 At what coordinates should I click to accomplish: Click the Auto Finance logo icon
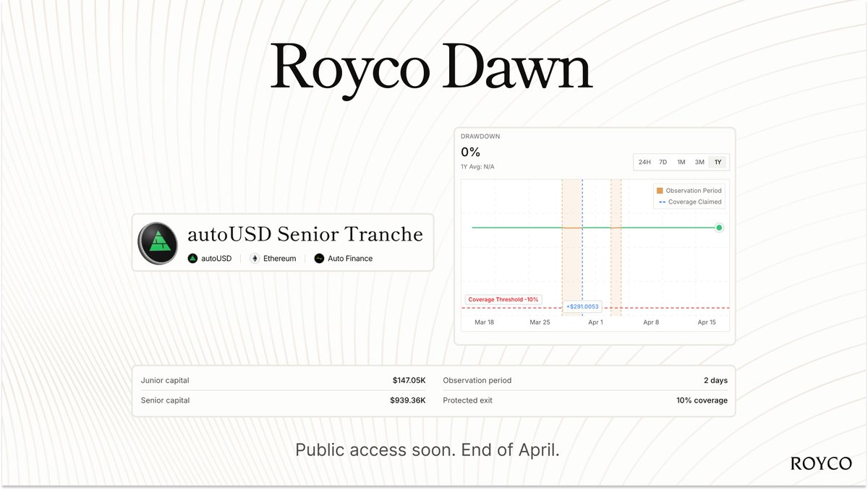pyautogui.click(x=319, y=258)
